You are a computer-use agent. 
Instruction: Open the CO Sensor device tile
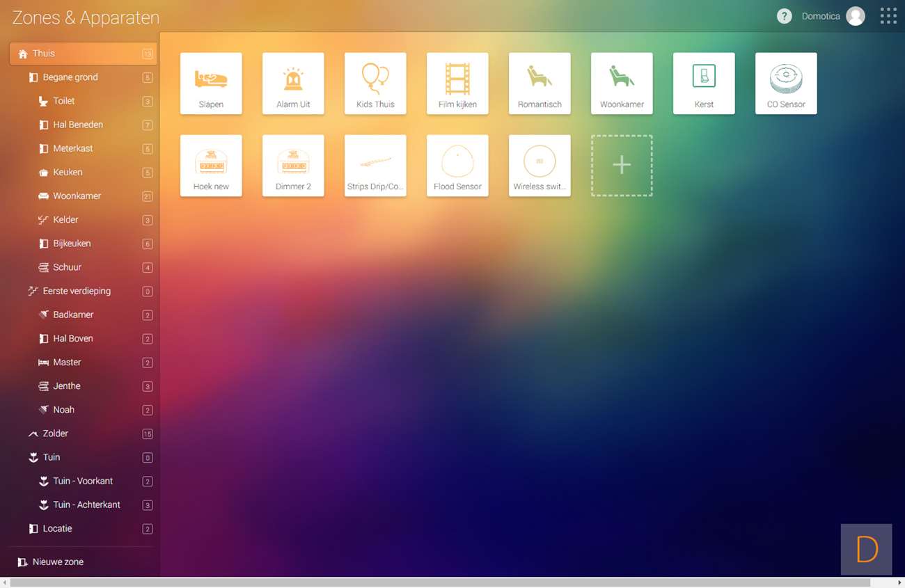(x=786, y=84)
